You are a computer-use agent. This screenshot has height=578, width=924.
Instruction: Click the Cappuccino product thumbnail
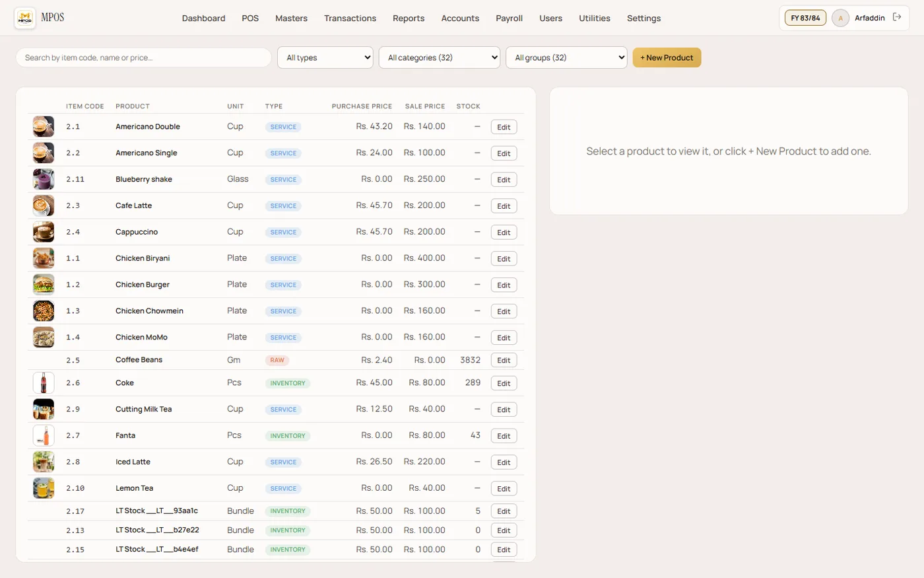[44, 232]
